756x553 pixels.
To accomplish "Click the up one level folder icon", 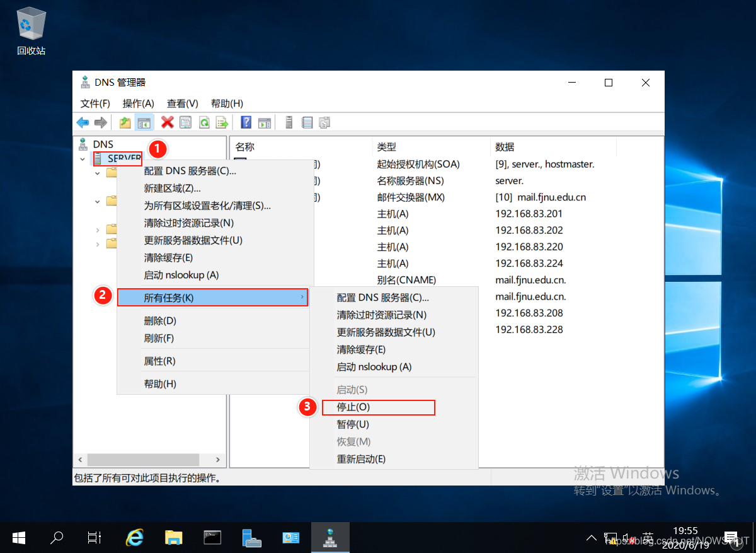I will pos(125,122).
